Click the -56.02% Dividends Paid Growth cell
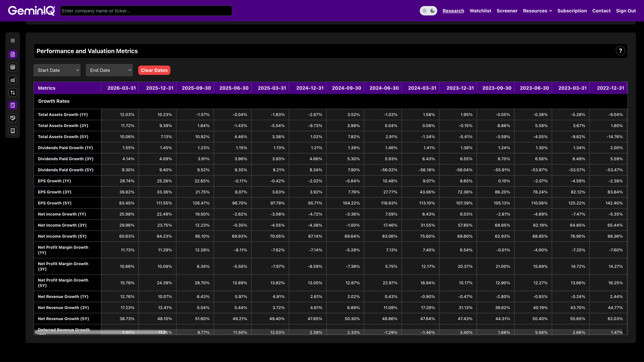Screen dimensions: 644x362 pos(383,170)
